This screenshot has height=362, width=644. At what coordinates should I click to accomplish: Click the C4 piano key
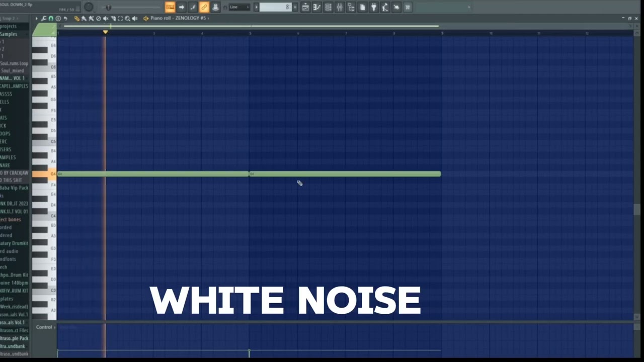(x=44, y=216)
